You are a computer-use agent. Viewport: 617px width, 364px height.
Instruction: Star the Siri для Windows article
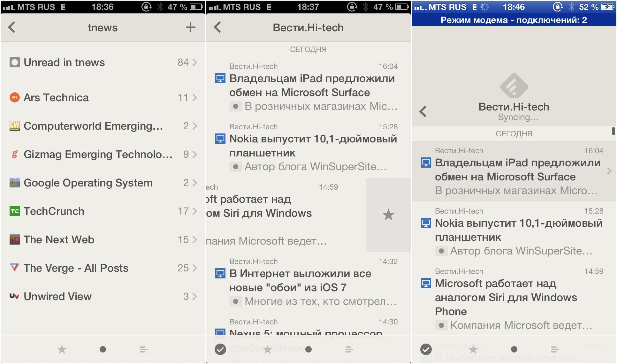click(388, 215)
